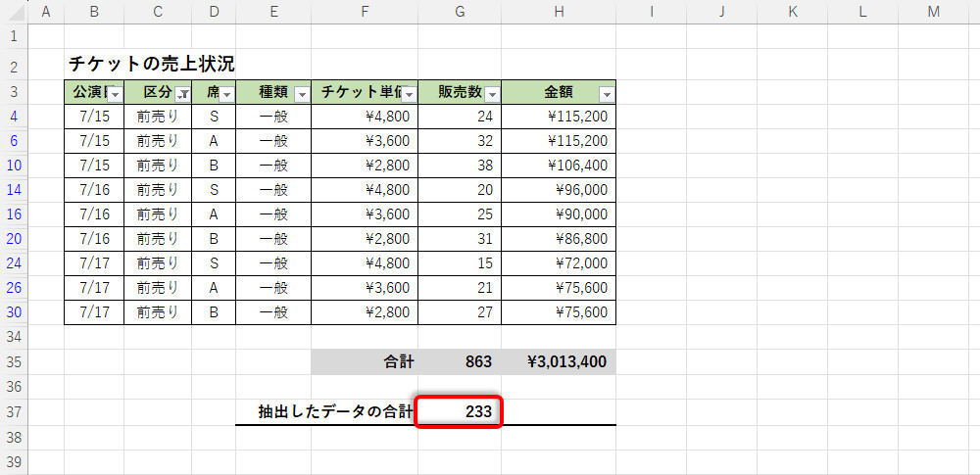This screenshot has width=980, height=475.
Task: Open the 販売数 column filter dropdown
Action: coord(493,94)
